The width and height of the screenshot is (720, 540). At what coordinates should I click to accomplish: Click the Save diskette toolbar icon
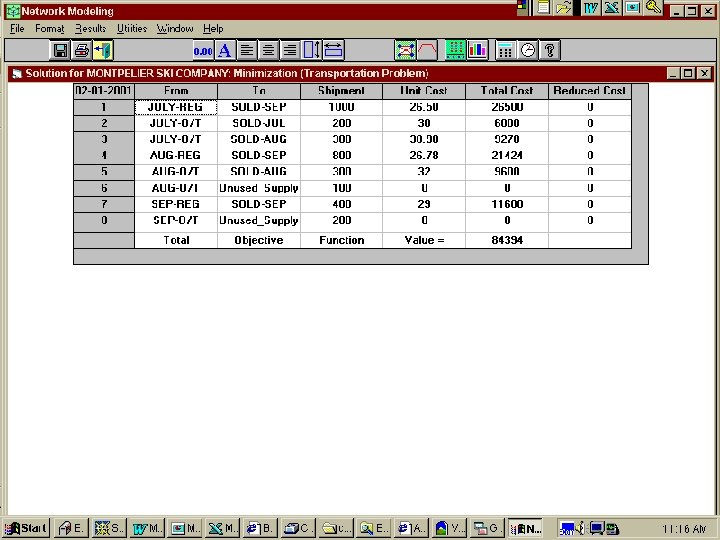[x=60, y=50]
